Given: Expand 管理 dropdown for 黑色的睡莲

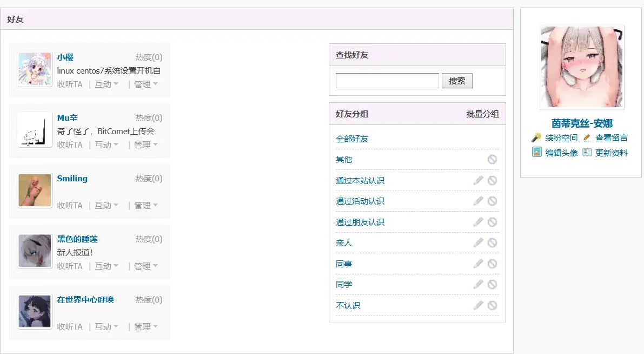Looking at the screenshot, I should click(x=145, y=266).
